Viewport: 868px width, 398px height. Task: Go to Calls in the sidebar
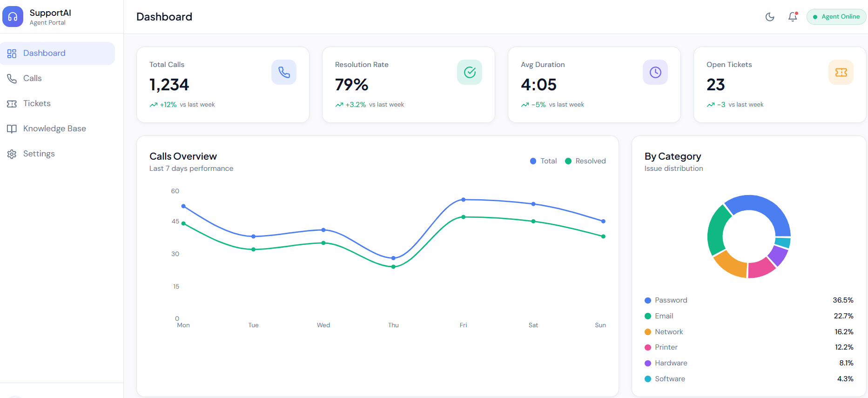pos(32,78)
